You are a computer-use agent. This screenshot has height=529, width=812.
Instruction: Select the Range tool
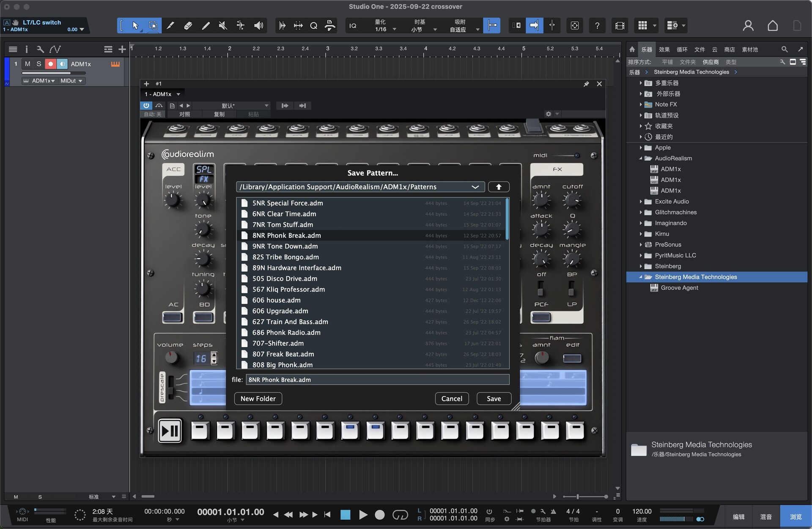pos(153,26)
